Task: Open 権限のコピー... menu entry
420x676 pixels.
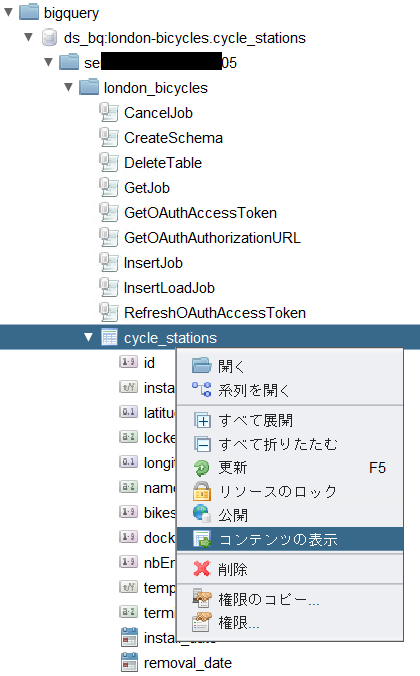Action: tap(290, 599)
